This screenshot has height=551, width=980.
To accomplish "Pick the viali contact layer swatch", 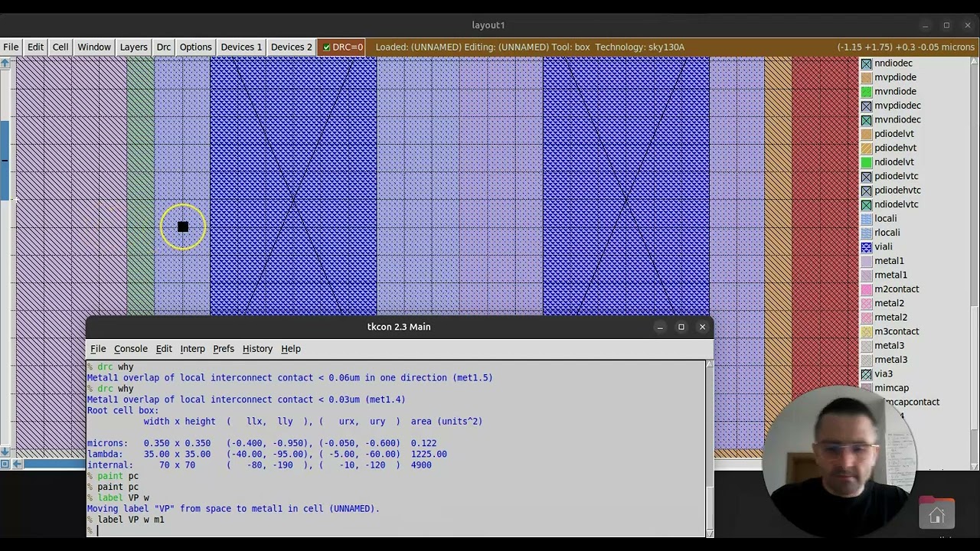I will (x=867, y=247).
